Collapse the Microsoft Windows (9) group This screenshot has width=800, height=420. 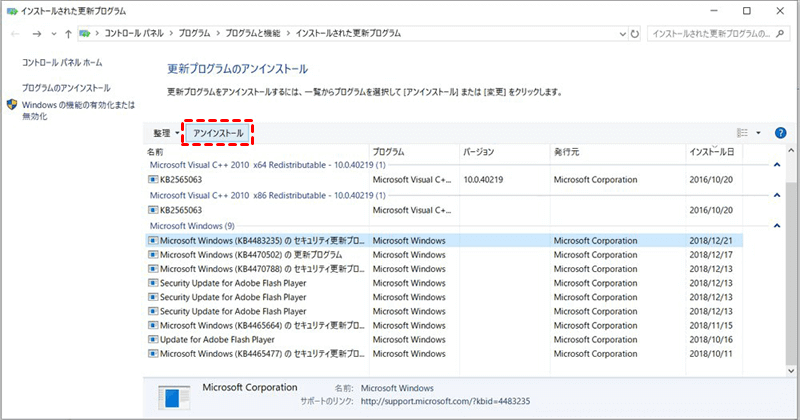pos(777,226)
